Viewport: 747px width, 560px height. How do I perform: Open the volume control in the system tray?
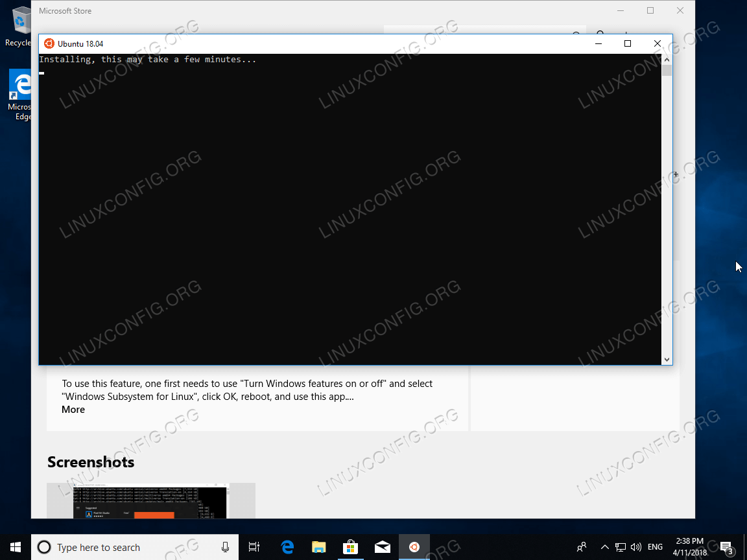[635, 547]
